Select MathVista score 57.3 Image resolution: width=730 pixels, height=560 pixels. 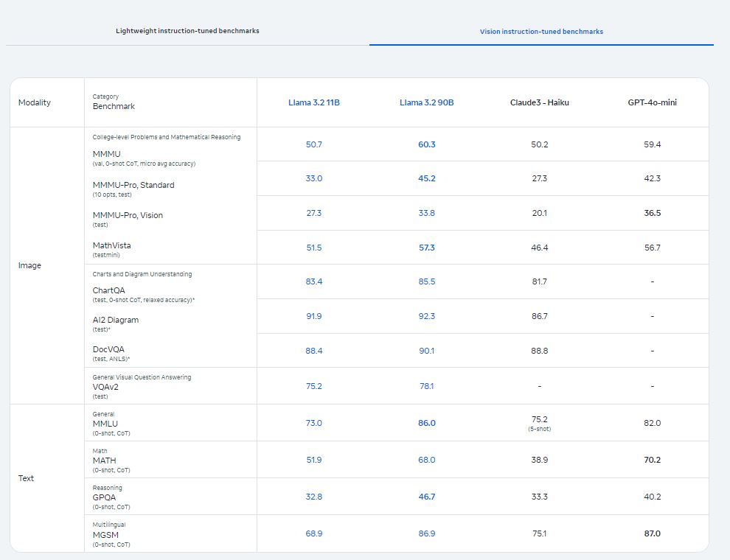coord(426,248)
